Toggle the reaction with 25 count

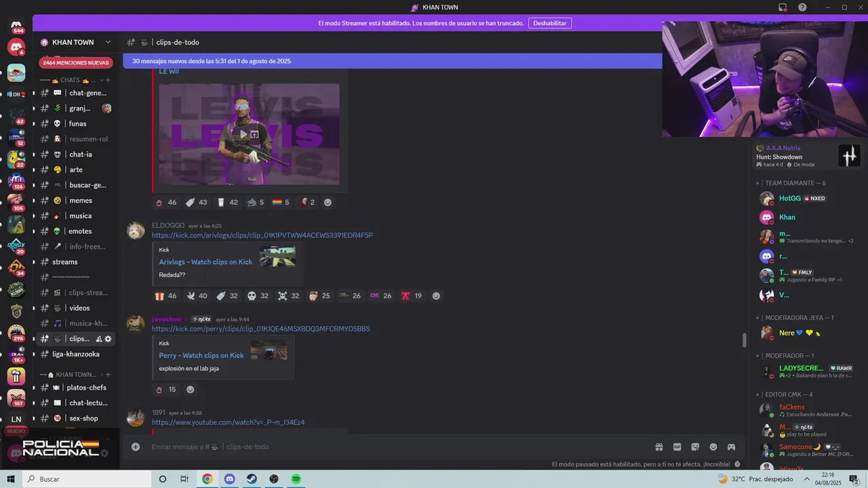pyautogui.click(x=319, y=296)
